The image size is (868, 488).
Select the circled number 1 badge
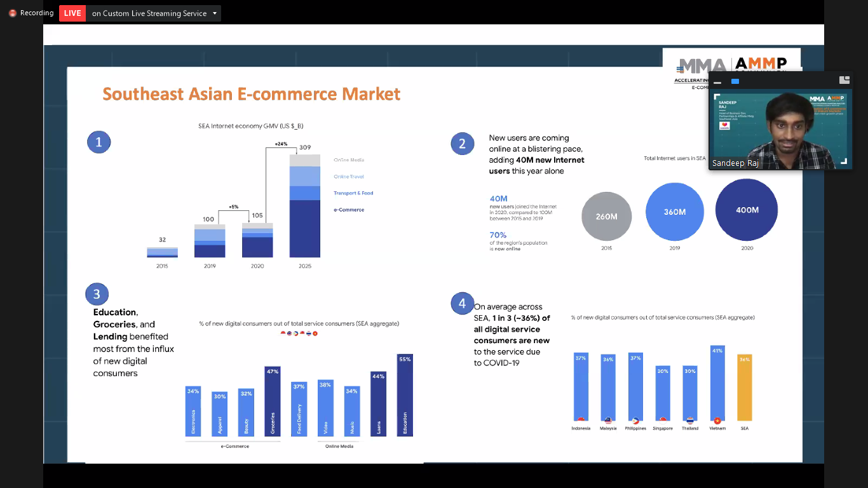coord(98,142)
